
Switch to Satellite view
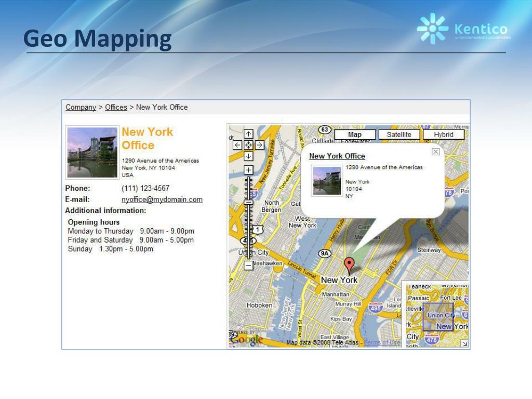tap(399, 135)
